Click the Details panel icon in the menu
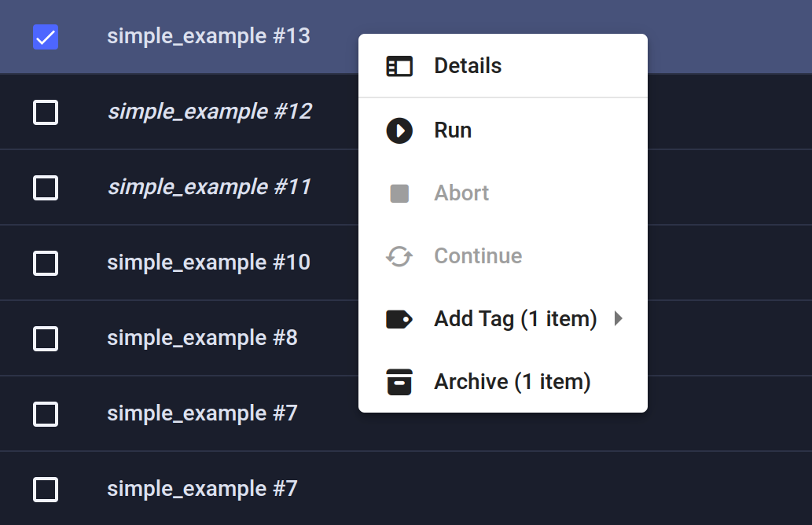Viewport: 812px width, 525px height. point(399,66)
